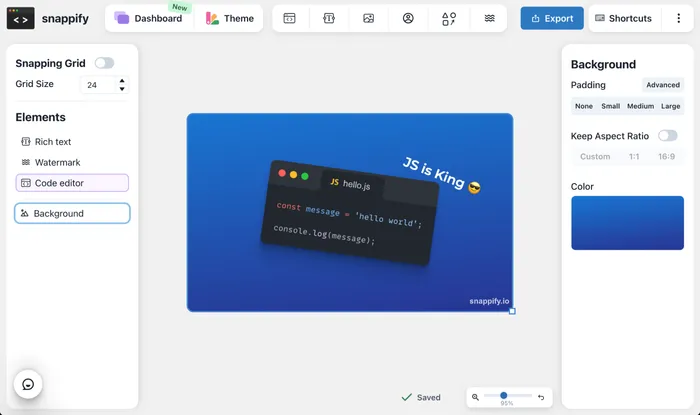Decrease Grid Size with the down arrow
Viewport: 700px width, 415px height.
click(x=122, y=89)
